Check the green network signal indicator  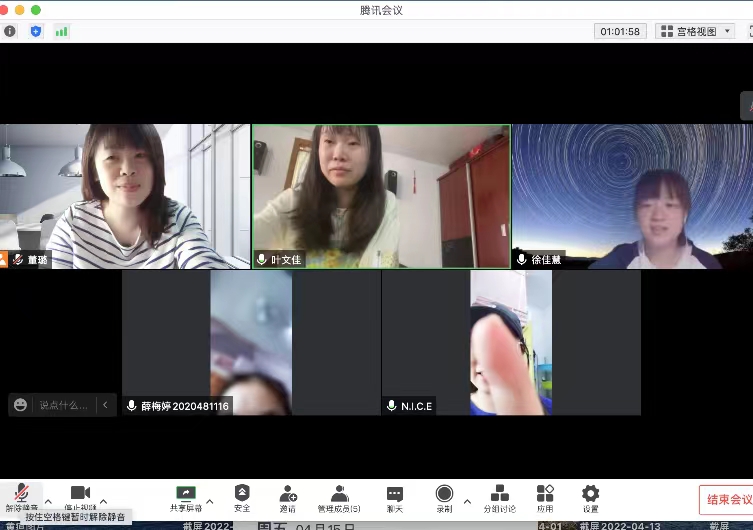coord(62,31)
